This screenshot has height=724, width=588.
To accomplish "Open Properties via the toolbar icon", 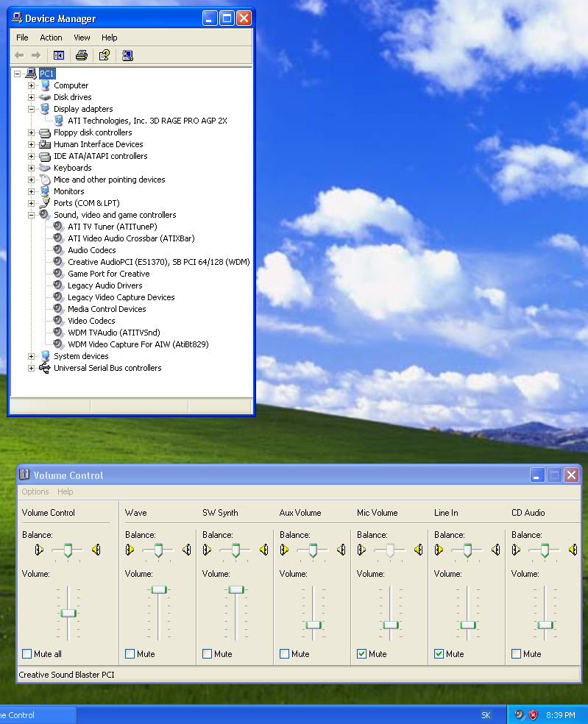I will (105, 55).
